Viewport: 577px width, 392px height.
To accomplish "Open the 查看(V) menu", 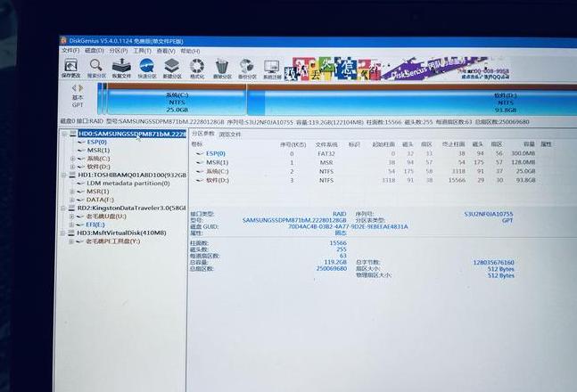I will pos(166,51).
